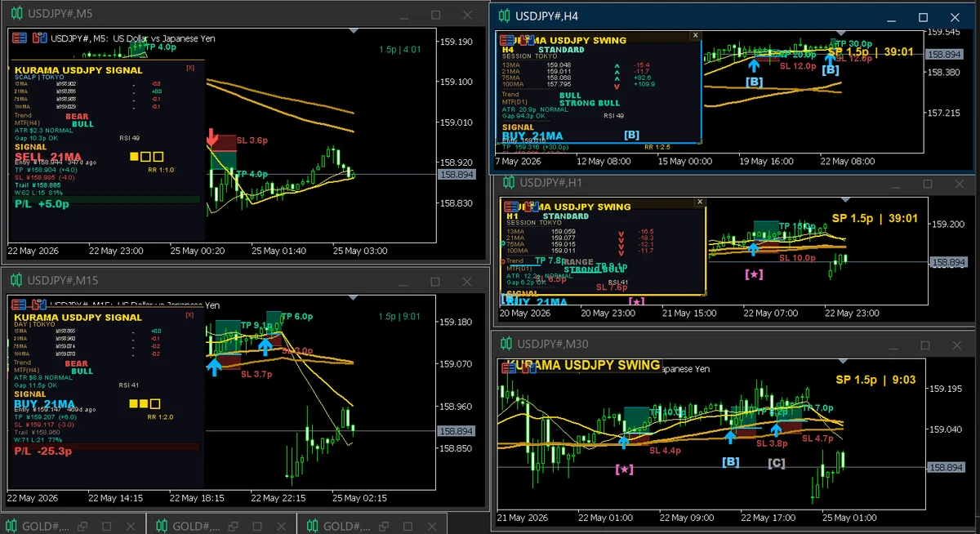This screenshot has width=980, height=534.
Task: Select the blue [B] marker in M30 chart
Action: click(x=731, y=462)
